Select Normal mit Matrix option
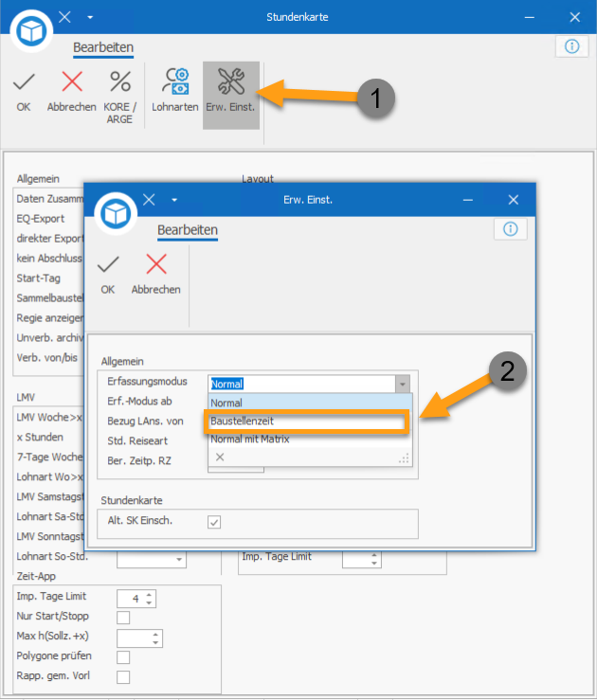The width and height of the screenshot is (597, 700). click(x=250, y=439)
